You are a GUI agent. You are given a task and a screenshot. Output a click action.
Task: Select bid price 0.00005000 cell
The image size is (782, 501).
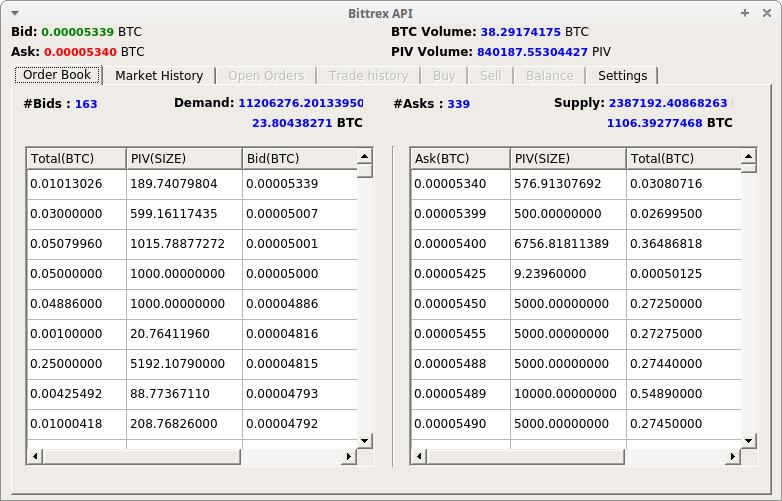click(x=300, y=274)
